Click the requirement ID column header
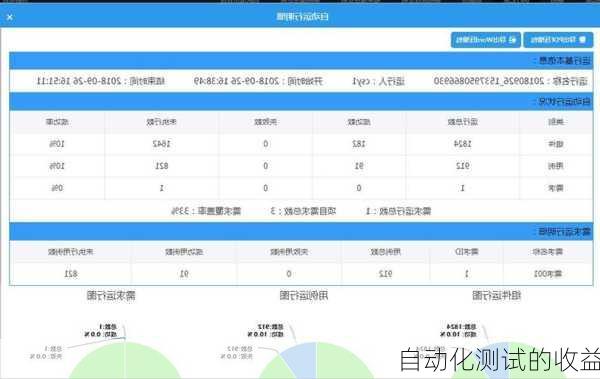The width and height of the screenshot is (600, 379). pos(466,252)
